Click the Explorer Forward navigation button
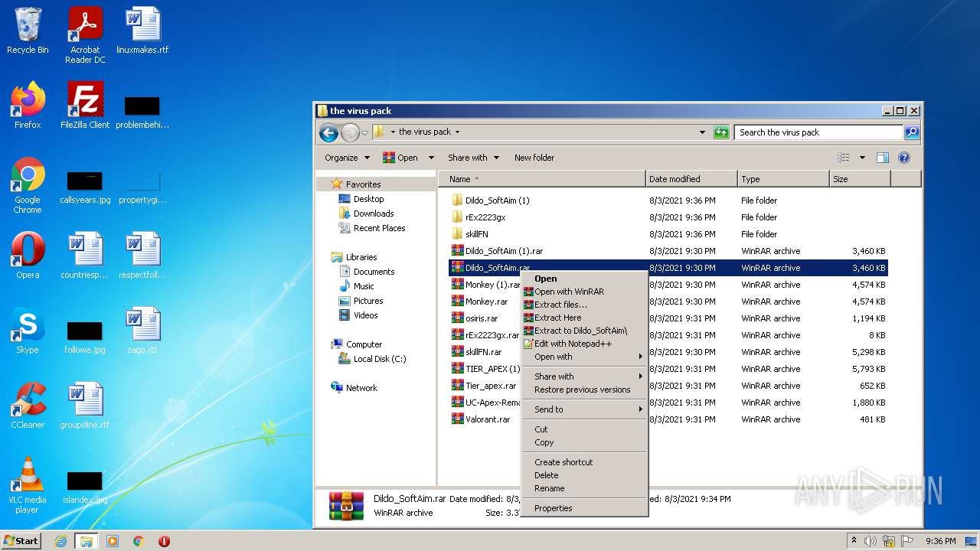This screenshot has height=551, width=980. (x=350, y=132)
